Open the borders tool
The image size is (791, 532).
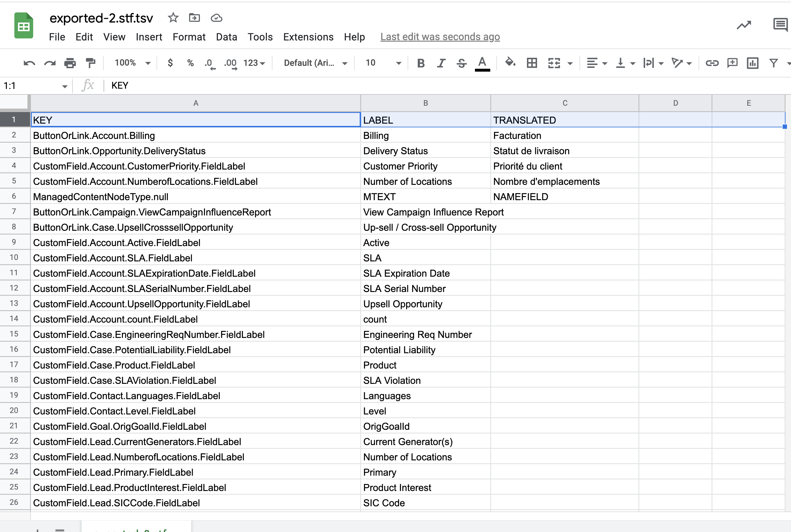pos(532,63)
